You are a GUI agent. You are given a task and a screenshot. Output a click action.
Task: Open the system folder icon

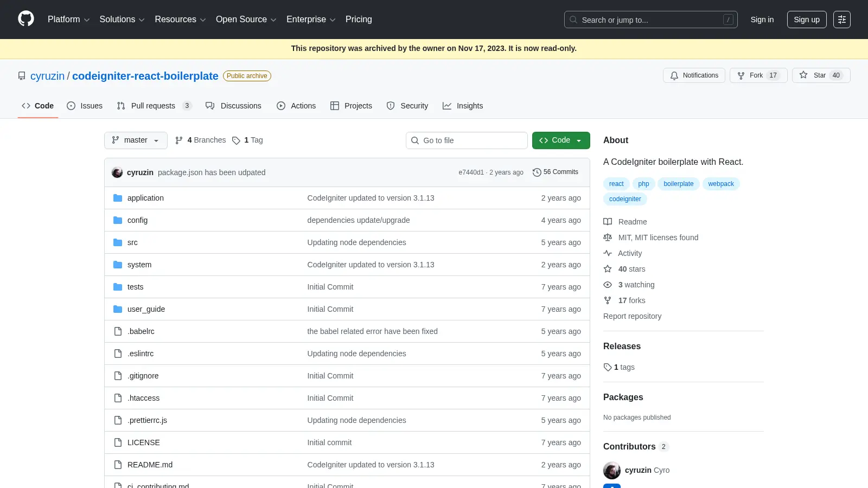point(118,265)
